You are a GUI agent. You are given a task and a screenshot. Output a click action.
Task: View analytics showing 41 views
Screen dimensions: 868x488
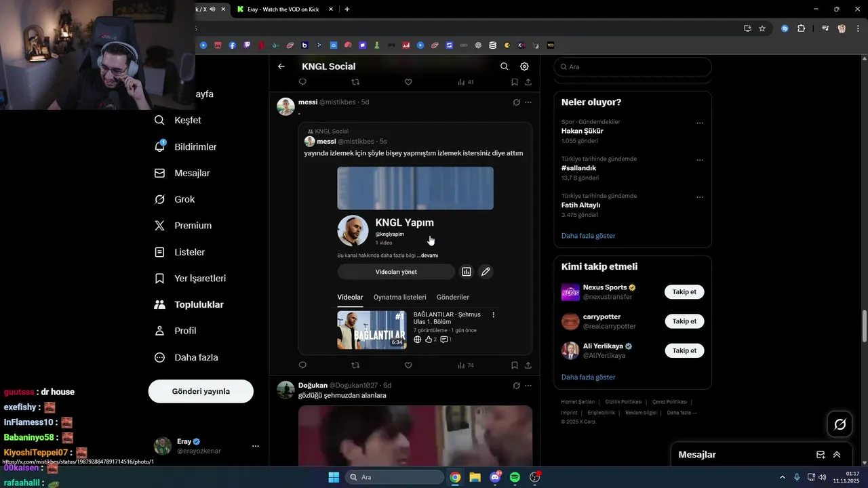pos(466,82)
